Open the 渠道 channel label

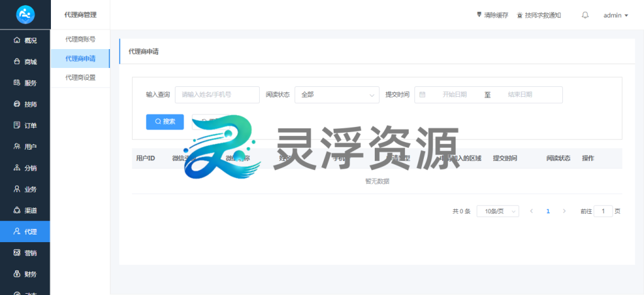pyautogui.click(x=31, y=210)
